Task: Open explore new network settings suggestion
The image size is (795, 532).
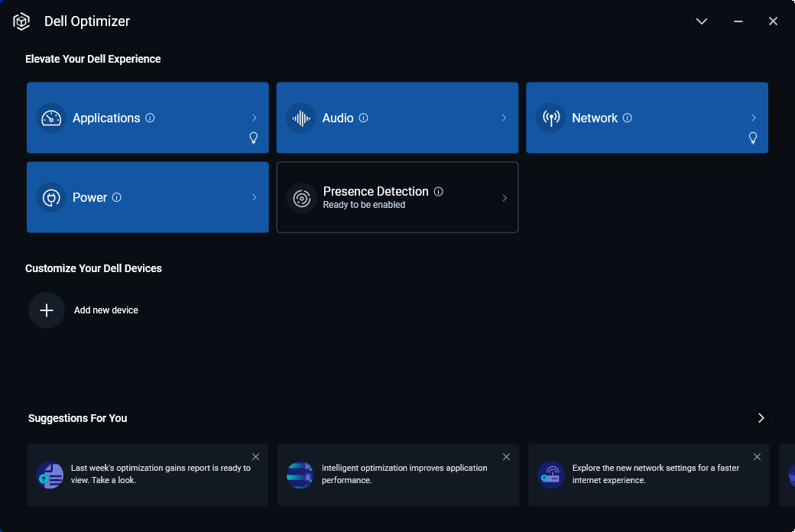Action: (x=649, y=475)
